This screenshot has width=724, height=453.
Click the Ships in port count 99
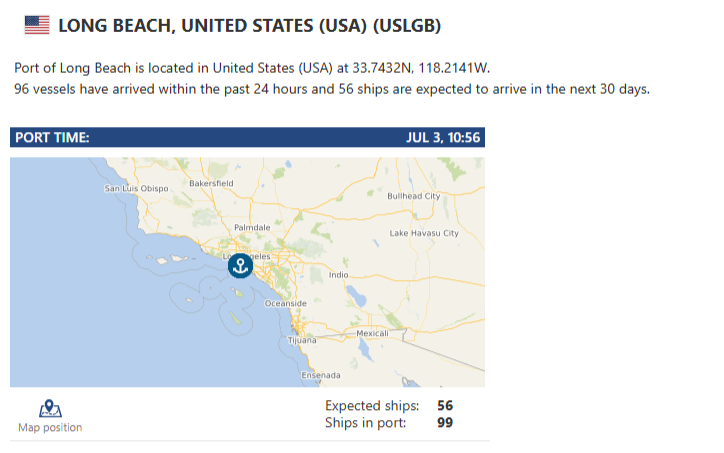(445, 423)
